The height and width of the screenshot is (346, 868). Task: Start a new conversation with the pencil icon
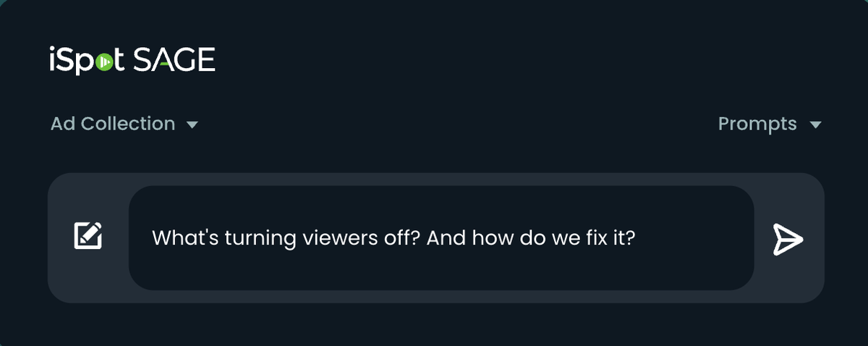pyautogui.click(x=88, y=236)
